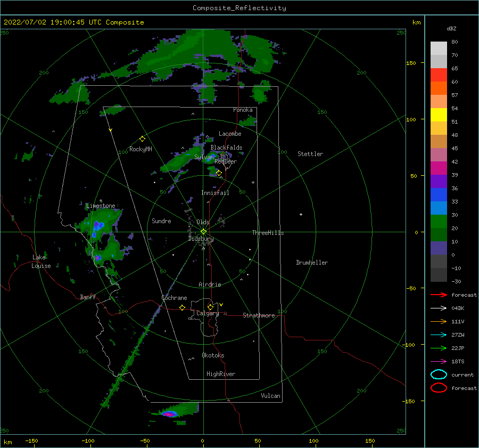Select the yellow diamond marker inside Calgary outline
479x448 pixels.
[x=210, y=307]
